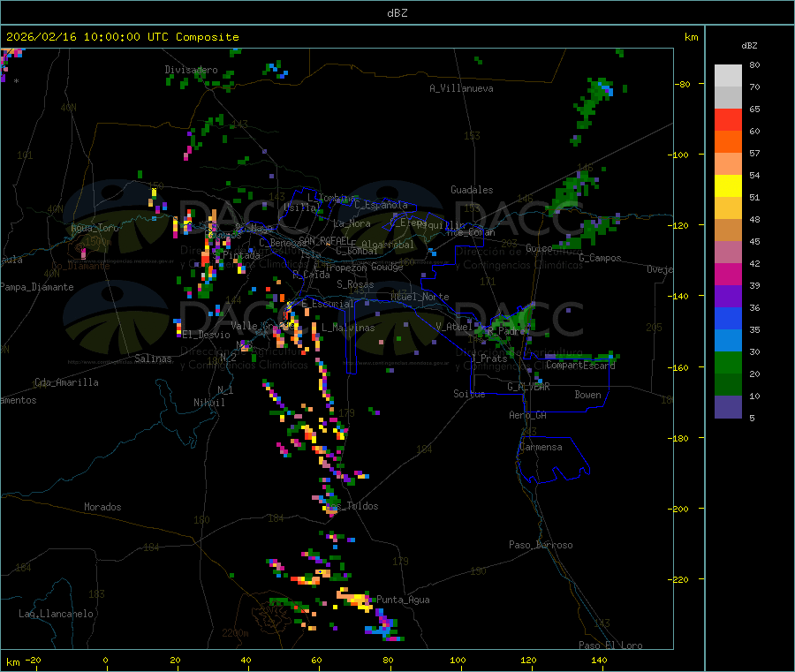Click the 140 tick on the horizontal axis
Image resolution: width=795 pixels, height=672 pixels.
tap(599, 660)
